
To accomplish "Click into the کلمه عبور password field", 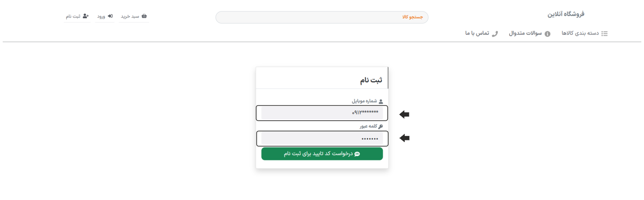I will (x=322, y=138).
